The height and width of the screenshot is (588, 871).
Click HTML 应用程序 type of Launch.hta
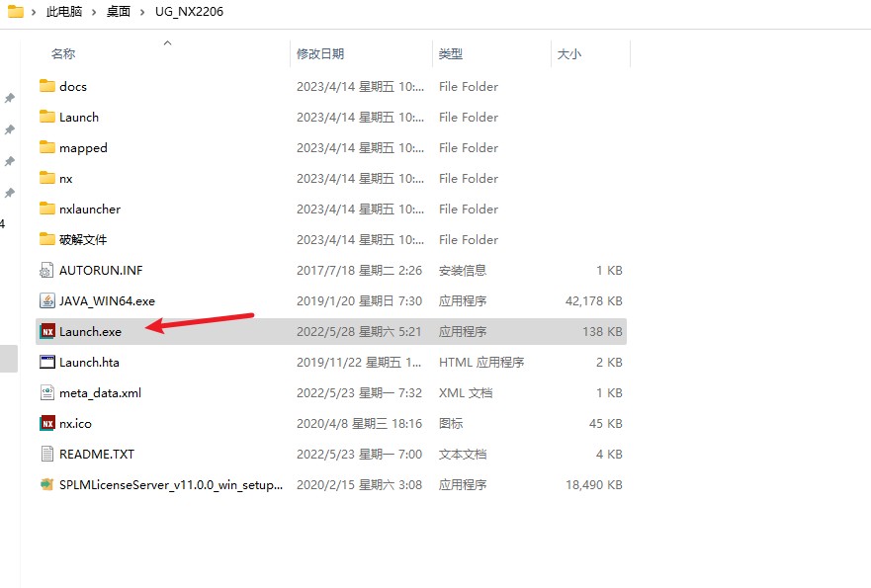[x=481, y=362]
